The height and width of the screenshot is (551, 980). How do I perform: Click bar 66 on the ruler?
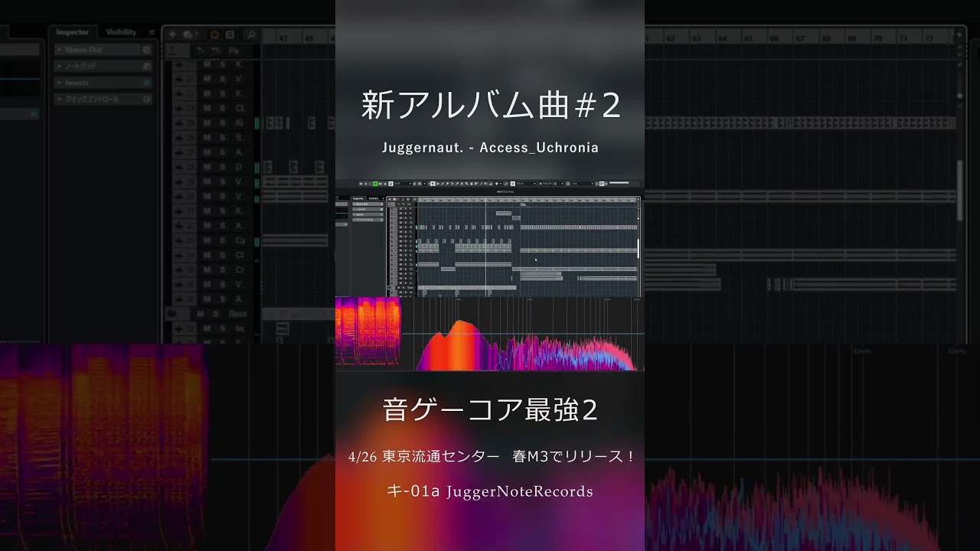774,38
